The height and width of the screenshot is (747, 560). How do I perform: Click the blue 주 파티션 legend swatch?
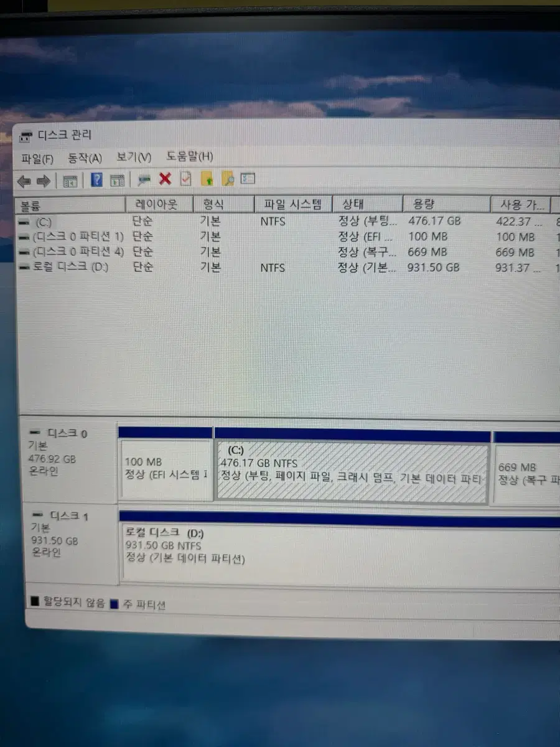[x=114, y=603]
